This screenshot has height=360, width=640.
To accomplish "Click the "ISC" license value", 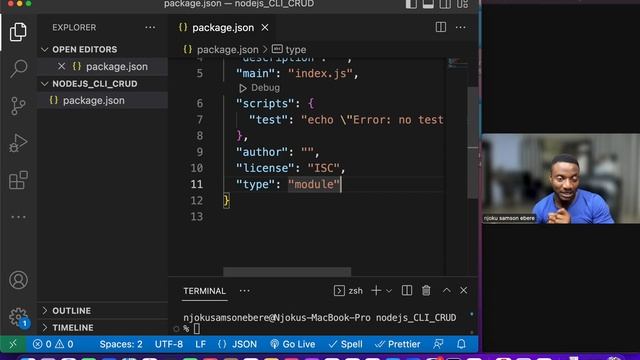I will click(324, 168).
